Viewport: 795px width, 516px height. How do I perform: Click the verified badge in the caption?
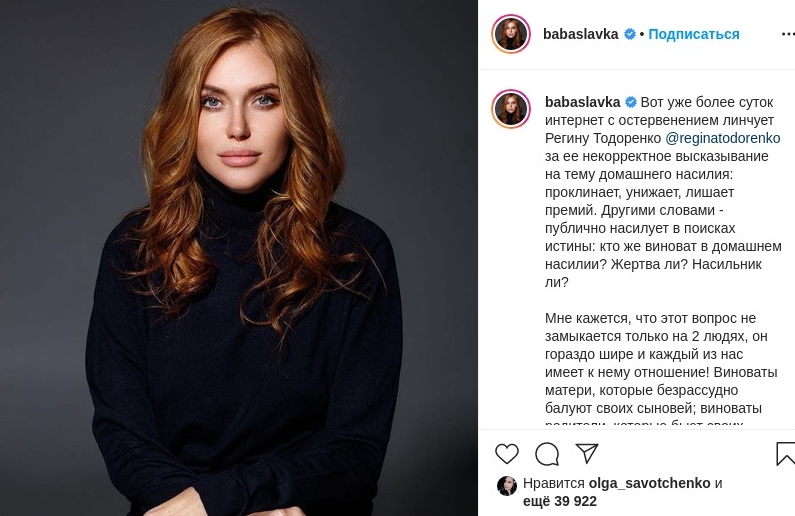click(x=631, y=102)
